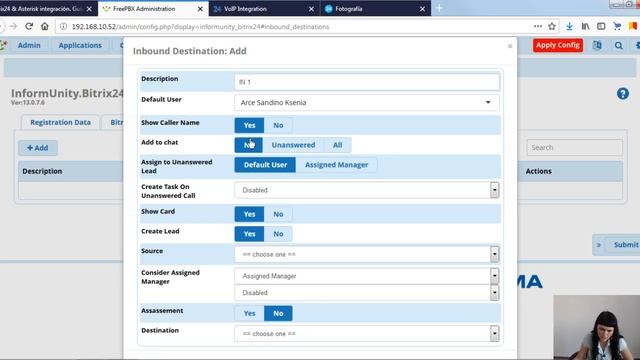The image size is (640, 360).
Task: Open Consider Assigned Manager first dropdown
Action: pyautogui.click(x=367, y=276)
